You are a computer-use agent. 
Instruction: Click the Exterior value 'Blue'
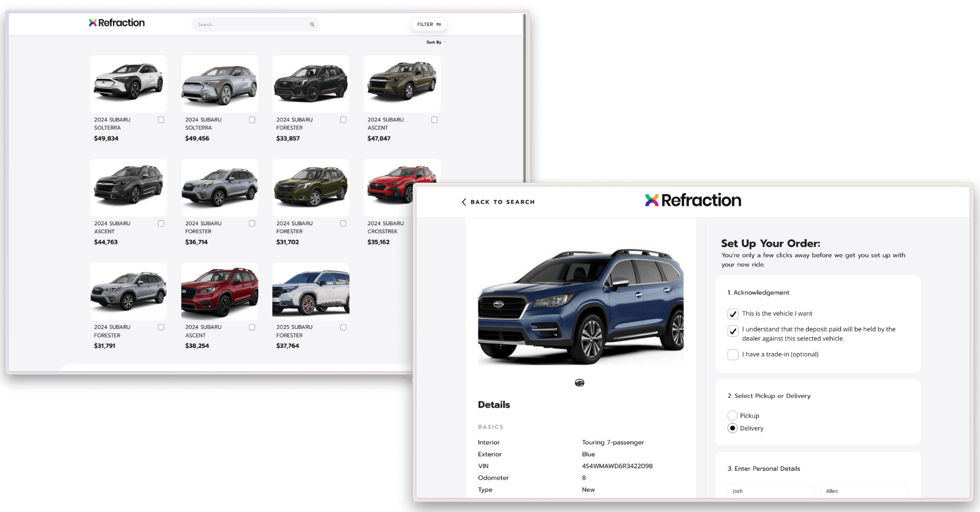click(589, 455)
